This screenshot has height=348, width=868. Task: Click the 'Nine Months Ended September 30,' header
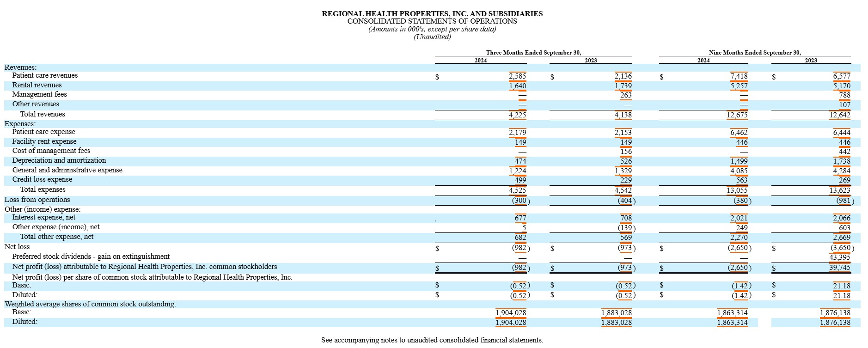pos(755,53)
